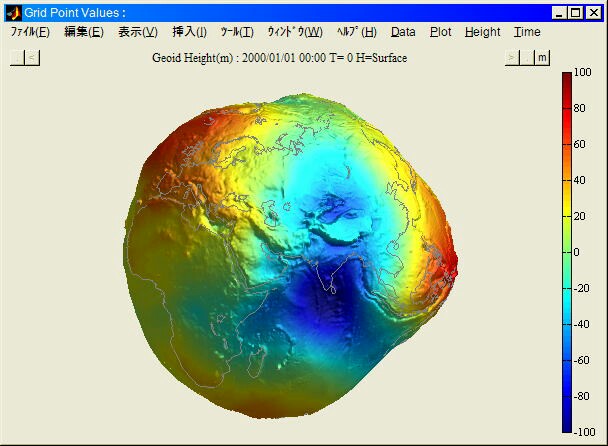
Task: Click the MATLAB icon in title bar
Action: point(14,13)
